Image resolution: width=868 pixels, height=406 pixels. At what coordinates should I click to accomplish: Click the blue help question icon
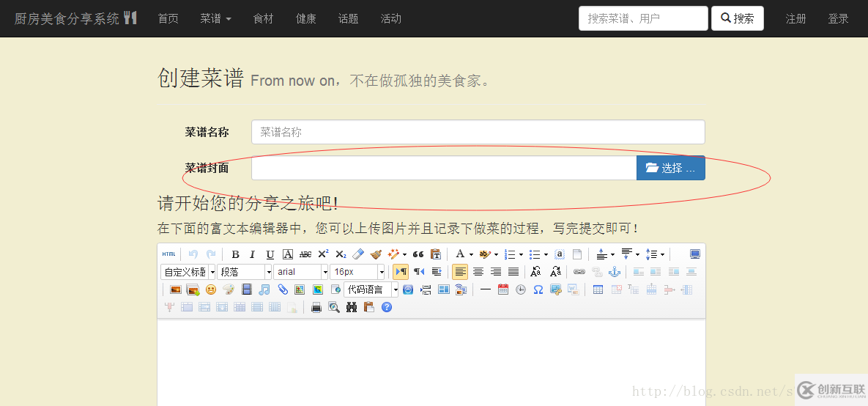[x=387, y=307]
